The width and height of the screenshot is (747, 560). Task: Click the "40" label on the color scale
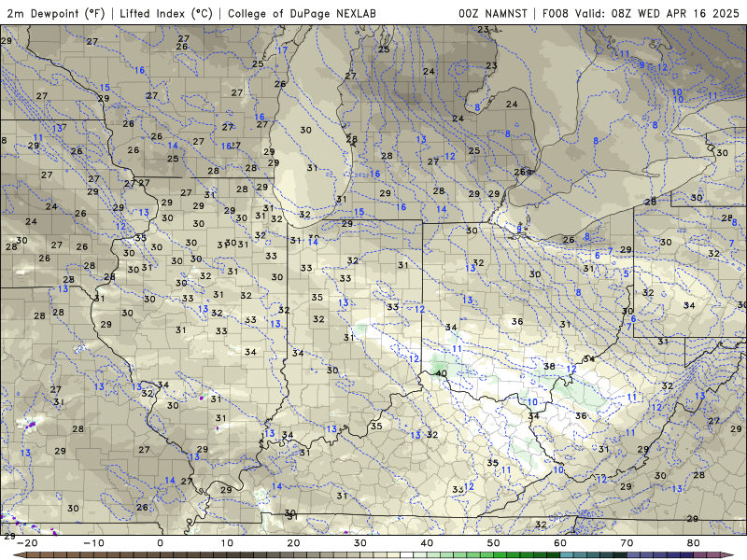(x=427, y=543)
